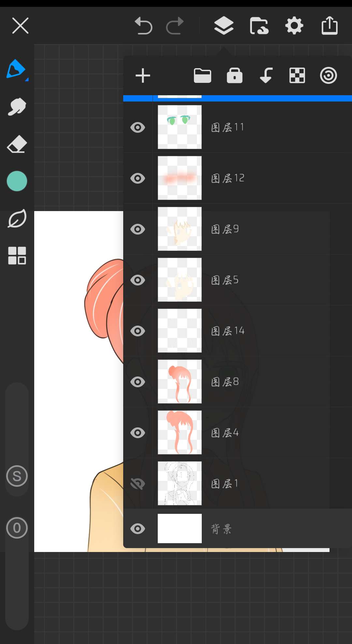Screen dimensions: 352x644
Task: Select the pen brush tool
Action: [x=16, y=69]
